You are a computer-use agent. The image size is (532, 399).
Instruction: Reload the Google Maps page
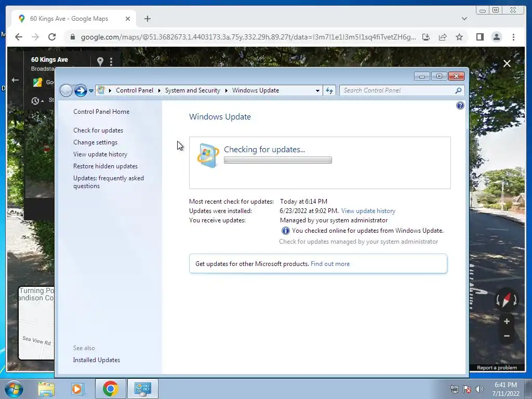(52, 37)
